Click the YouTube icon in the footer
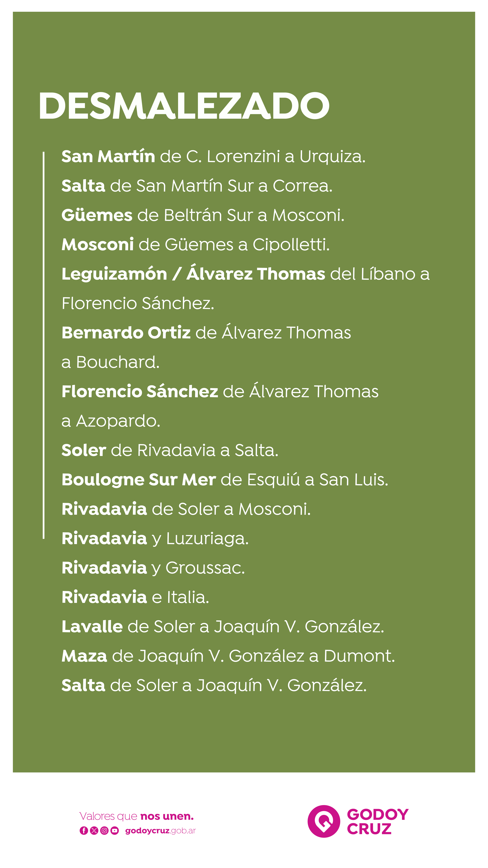The image size is (488, 868). click(x=115, y=831)
